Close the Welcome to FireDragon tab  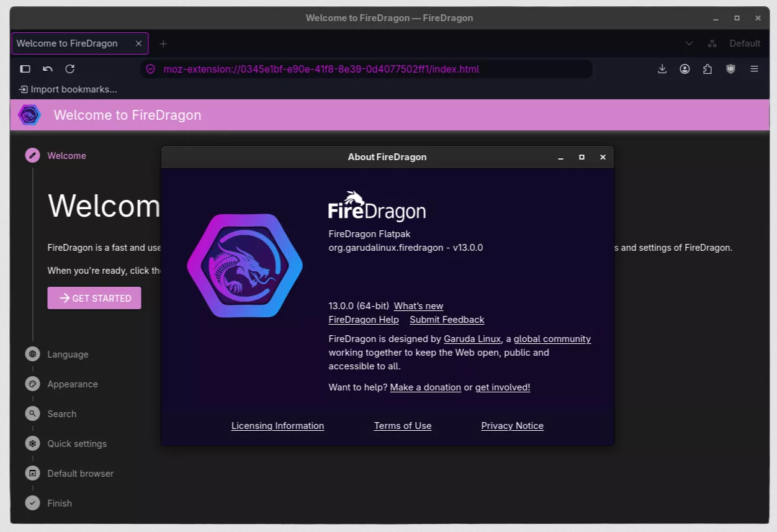(x=138, y=43)
